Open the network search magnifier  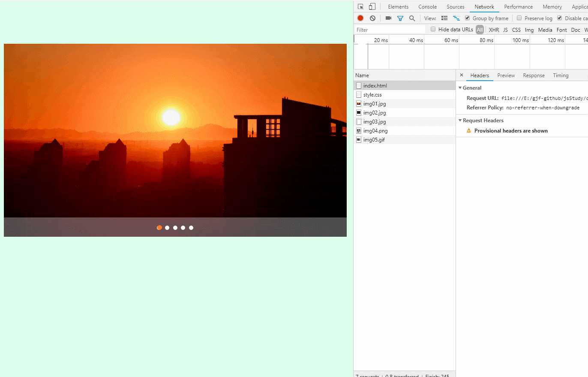(412, 18)
